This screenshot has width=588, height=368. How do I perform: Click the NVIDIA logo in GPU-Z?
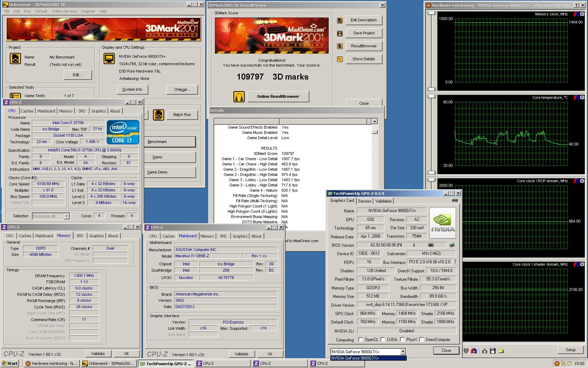tap(443, 223)
